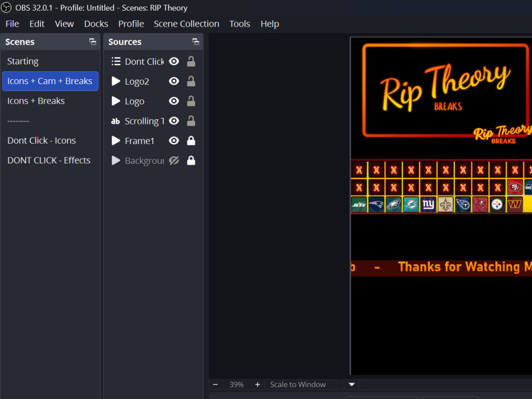This screenshot has height=399, width=532.
Task: Select the DONT CLICK - Effects scene
Action: click(x=50, y=161)
